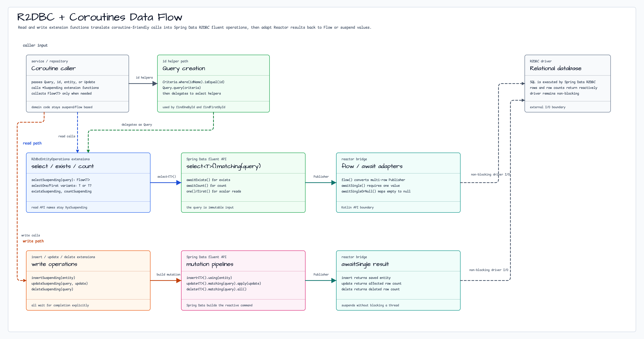Screen dimensions: 644x339
Task: Click 'domain code stays suspend/Flow based' footer
Action: (x=62, y=107)
